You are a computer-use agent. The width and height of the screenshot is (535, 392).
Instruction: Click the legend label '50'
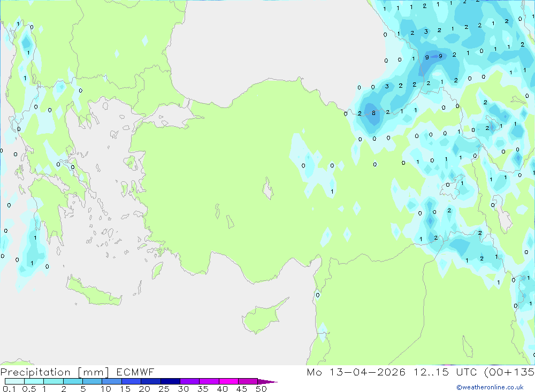click(x=262, y=389)
